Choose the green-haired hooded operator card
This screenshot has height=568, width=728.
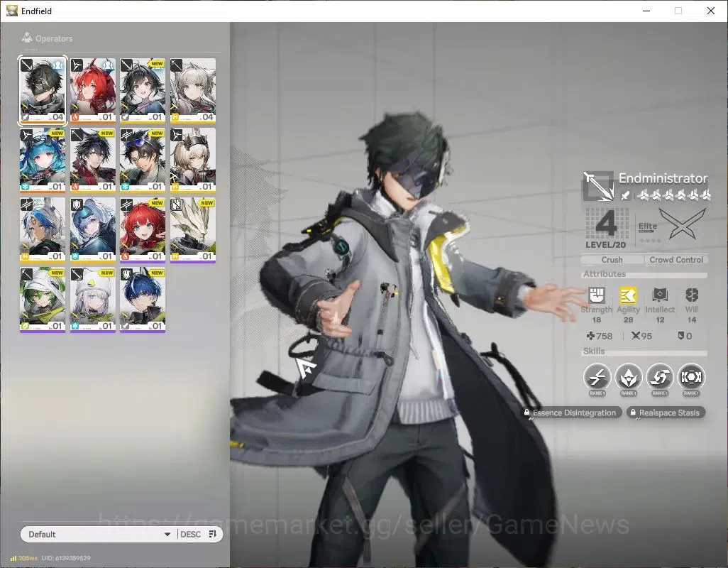(x=43, y=300)
